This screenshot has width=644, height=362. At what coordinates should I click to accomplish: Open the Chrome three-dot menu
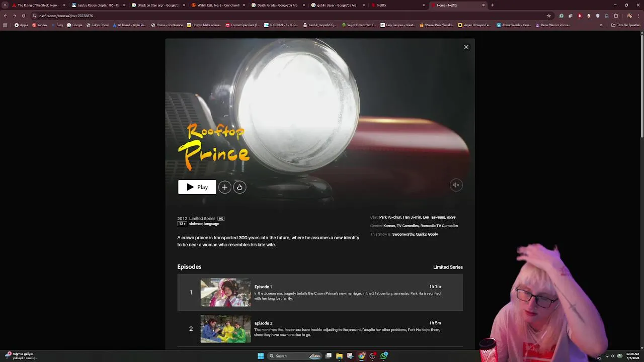(638, 16)
